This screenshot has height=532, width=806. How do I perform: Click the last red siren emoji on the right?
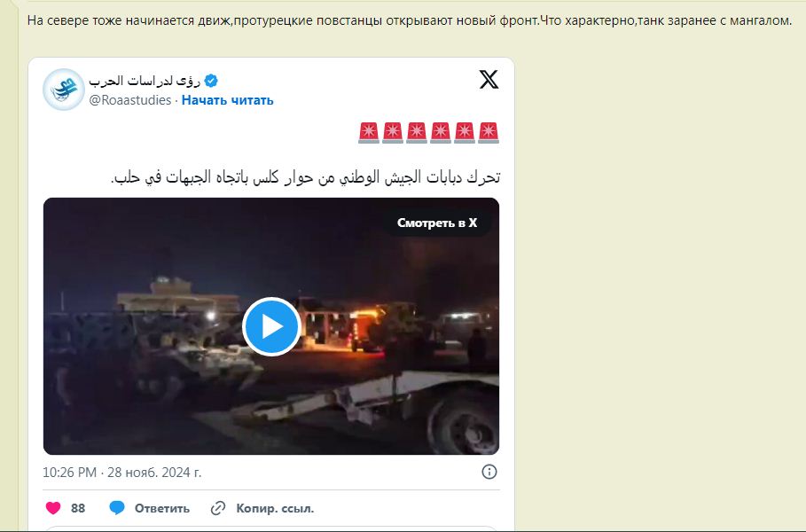[489, 133]
